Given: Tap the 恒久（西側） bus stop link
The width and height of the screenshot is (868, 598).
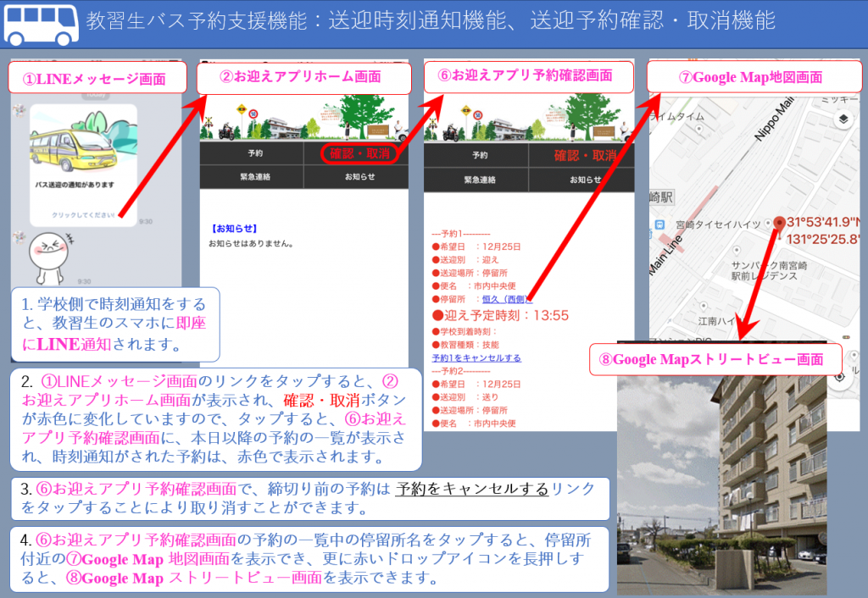Looking at the screenshot, I should [504, 299].
